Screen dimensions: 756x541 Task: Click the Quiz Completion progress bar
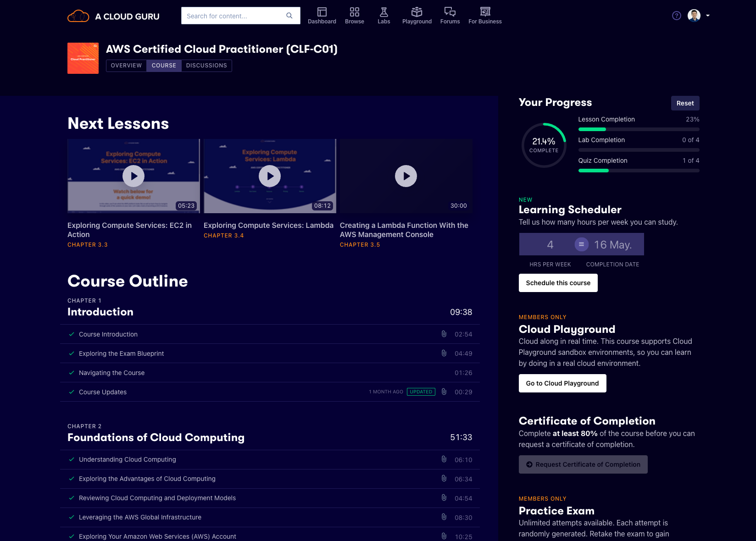[x=639, y=171]
